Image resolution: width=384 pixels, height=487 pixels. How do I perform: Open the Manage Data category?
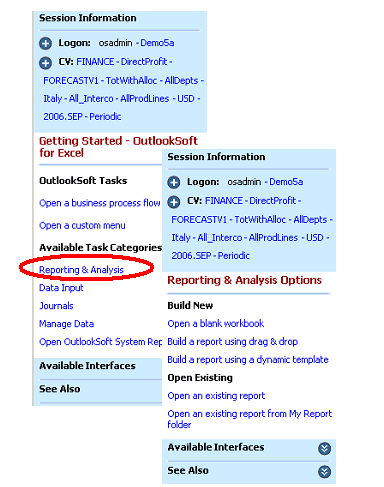tap(66, 324)
